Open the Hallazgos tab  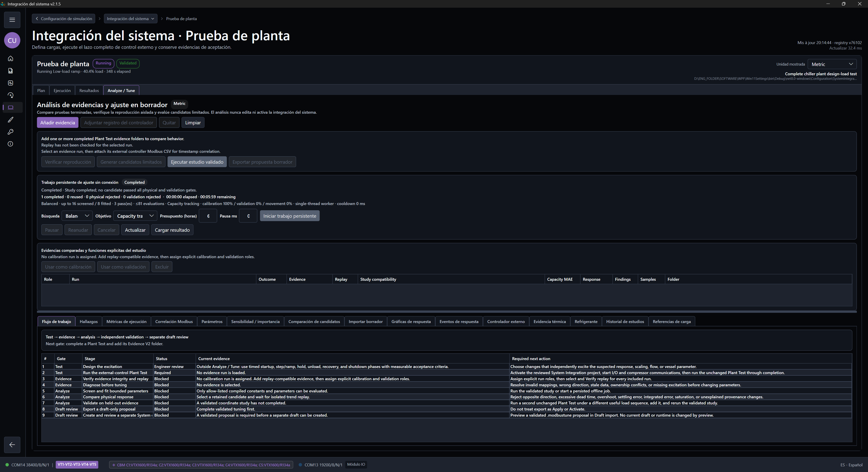pyautogui.click(x=89, y=322)
